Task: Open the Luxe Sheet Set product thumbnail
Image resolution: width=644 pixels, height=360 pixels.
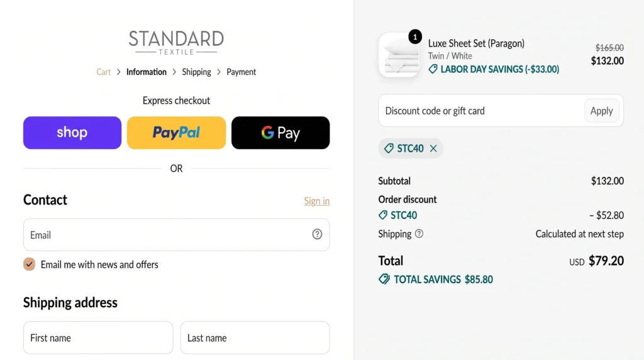Action: click(399, 55)
